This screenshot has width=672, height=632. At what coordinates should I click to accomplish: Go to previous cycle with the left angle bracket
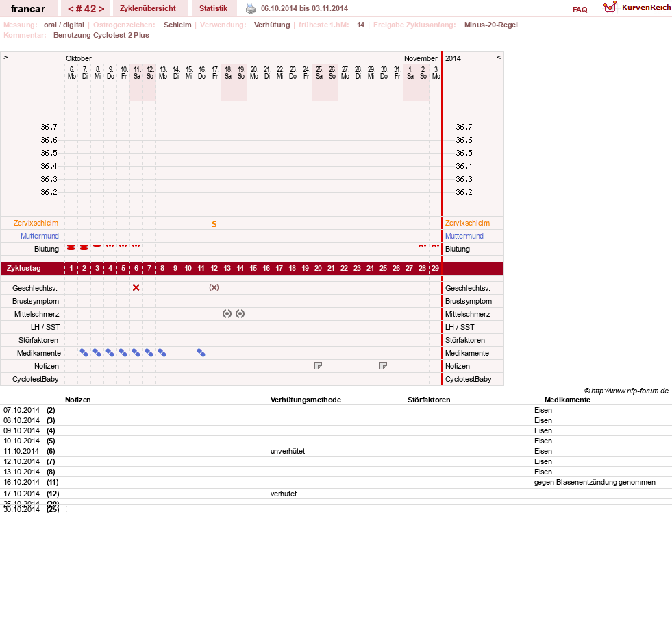[71, 9]
